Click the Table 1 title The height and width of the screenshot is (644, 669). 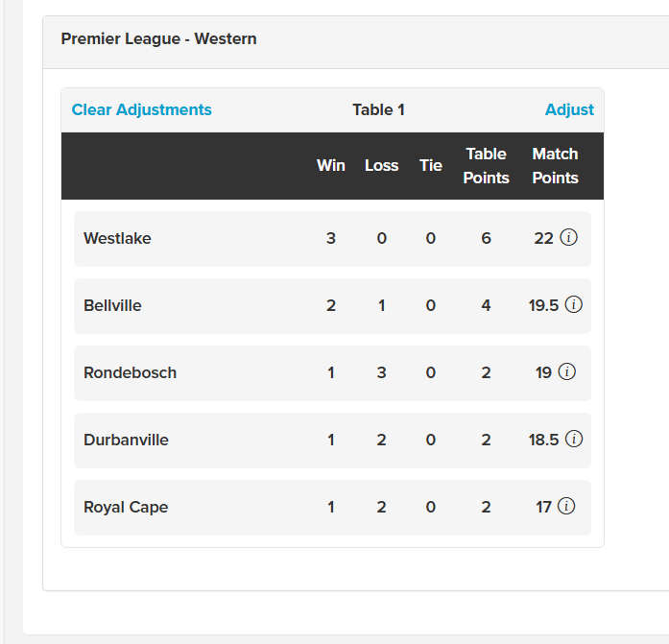[378, 109]
